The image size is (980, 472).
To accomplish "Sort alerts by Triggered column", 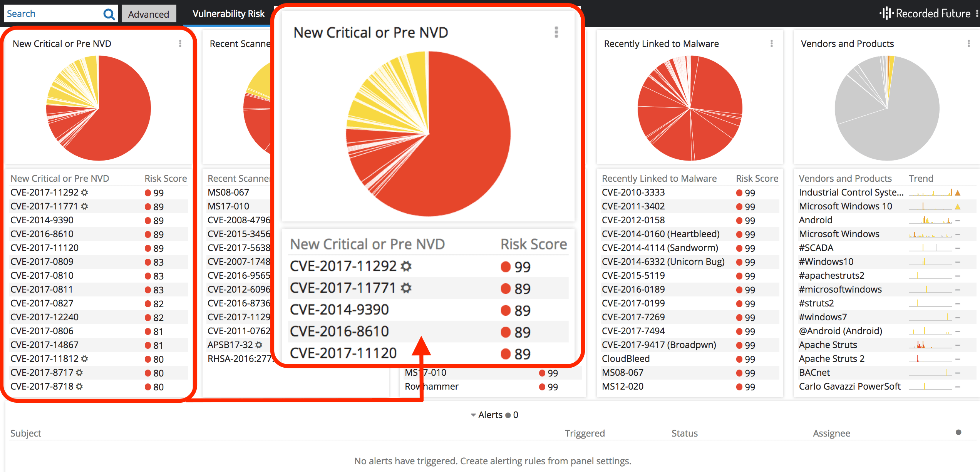I will [585, 433].
